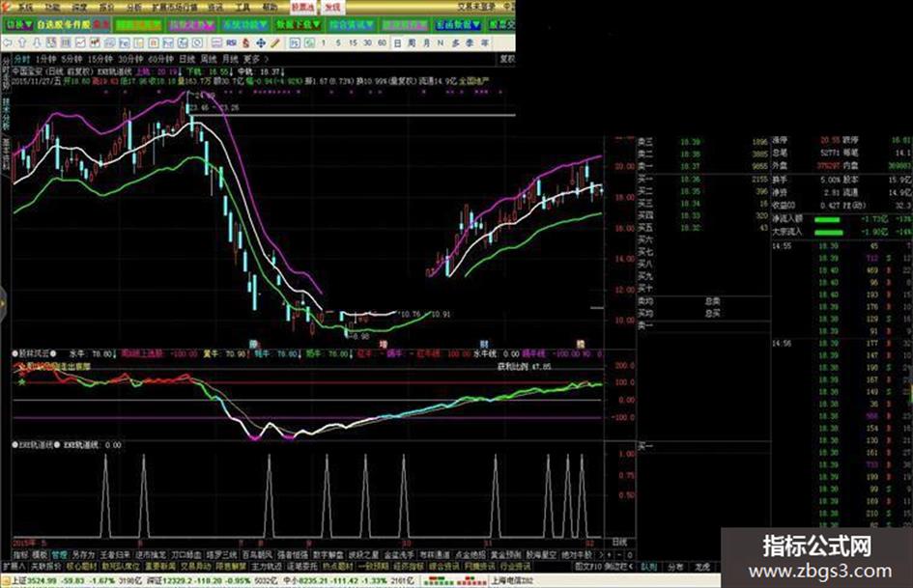Image resolution: width=913 pixels, height=588 pixels.
Task: Click the down arrow toolbar icon
Action: [x=37, y=43]
